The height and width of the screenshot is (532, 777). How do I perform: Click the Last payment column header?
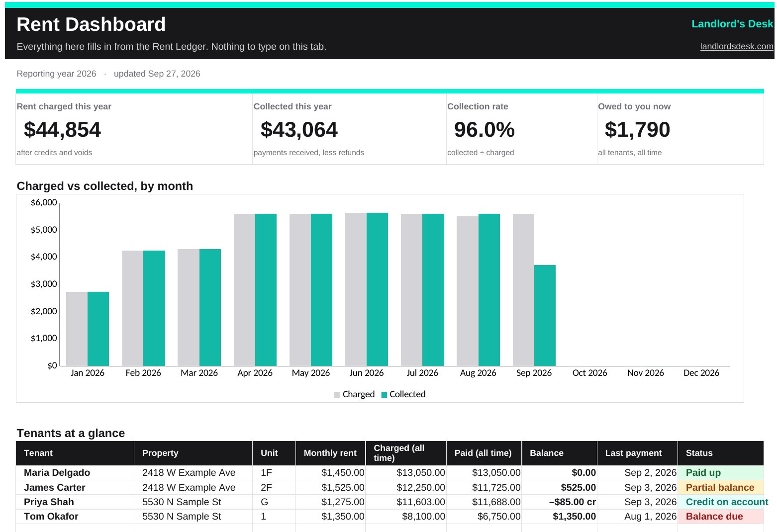pos(637,453)
